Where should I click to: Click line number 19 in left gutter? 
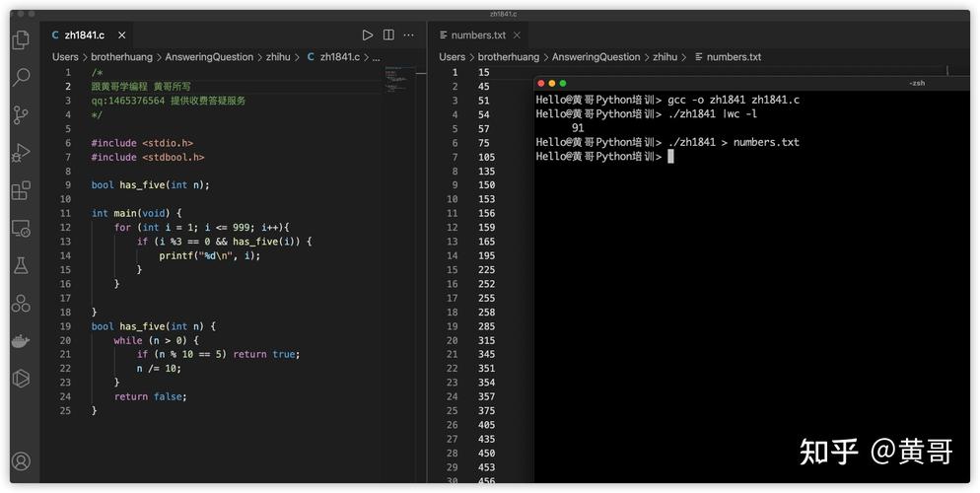point(65,326)
